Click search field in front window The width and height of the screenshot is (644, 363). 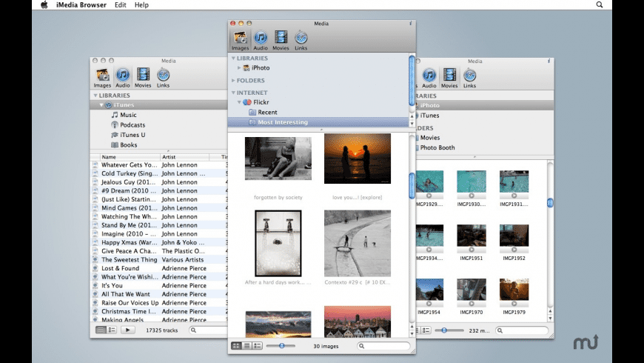pos(383,346)
